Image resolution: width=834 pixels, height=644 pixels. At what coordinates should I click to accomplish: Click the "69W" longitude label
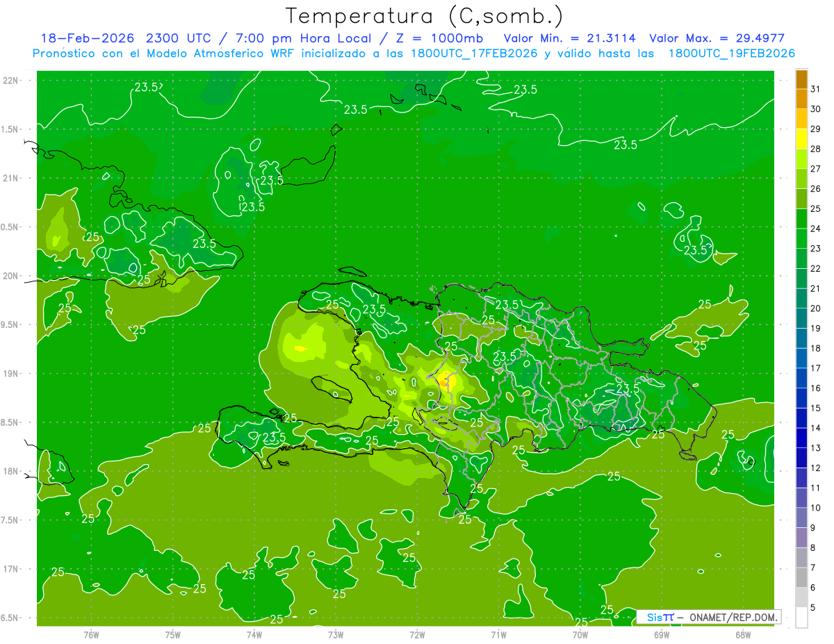tap(661, 634)
